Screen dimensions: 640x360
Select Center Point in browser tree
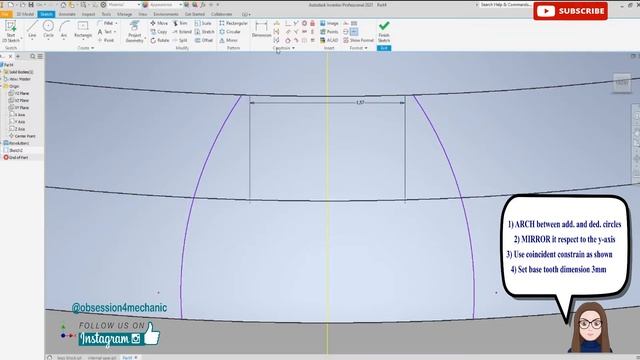click(22, 136)
